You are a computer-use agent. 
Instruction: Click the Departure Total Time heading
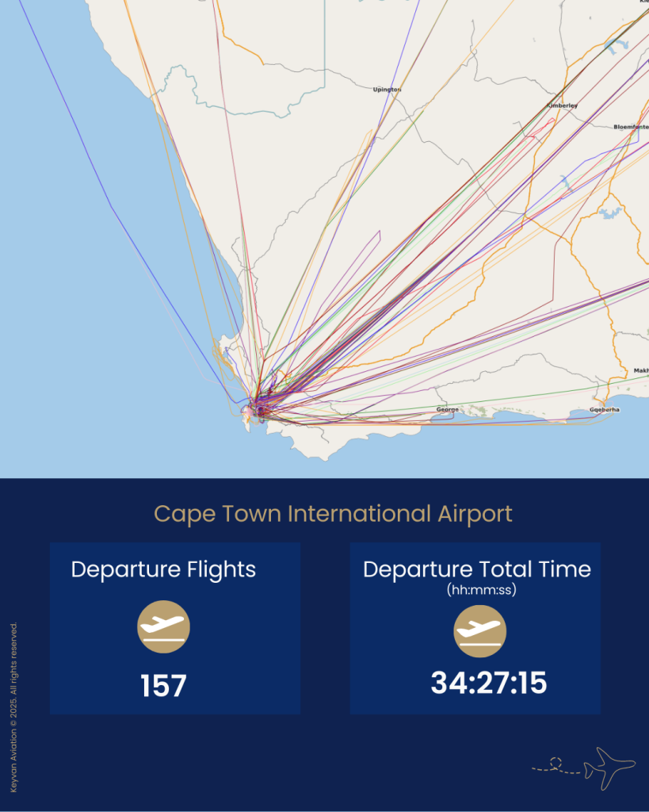pos(476,569)
